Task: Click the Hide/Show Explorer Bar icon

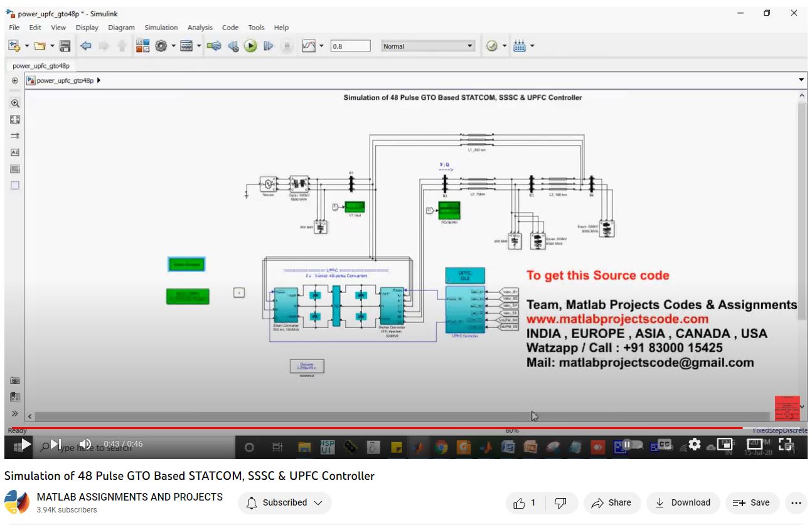Action: coord(15,80)
